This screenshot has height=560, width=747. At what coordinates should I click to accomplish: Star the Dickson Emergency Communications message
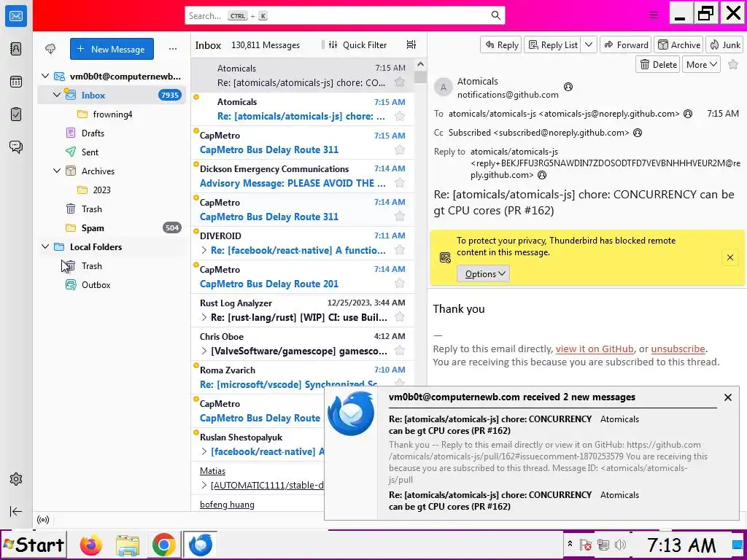click(400, 183)
